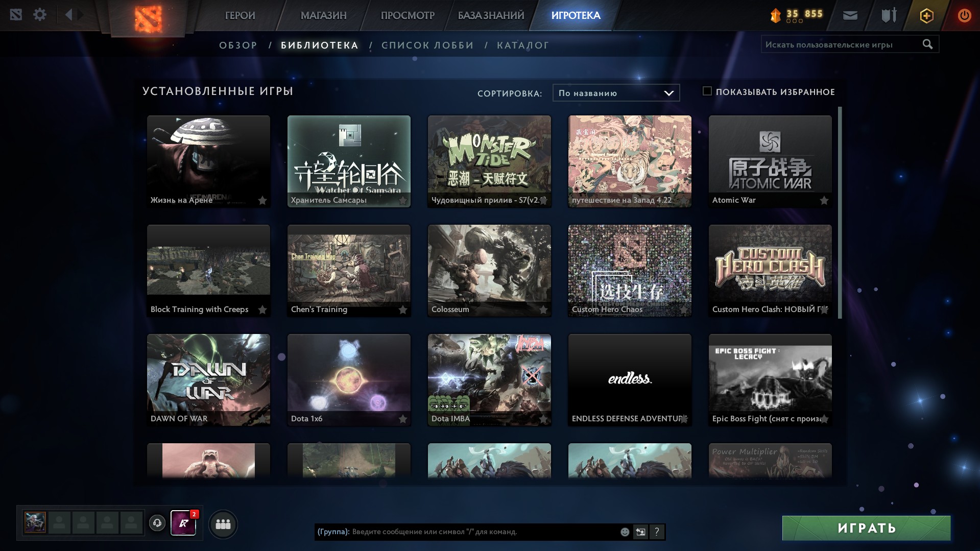This screenshot has height=551, width=980.
Task: Favorite Atomic War with its star
Action: pyautogui.click(x=824, y=201)
